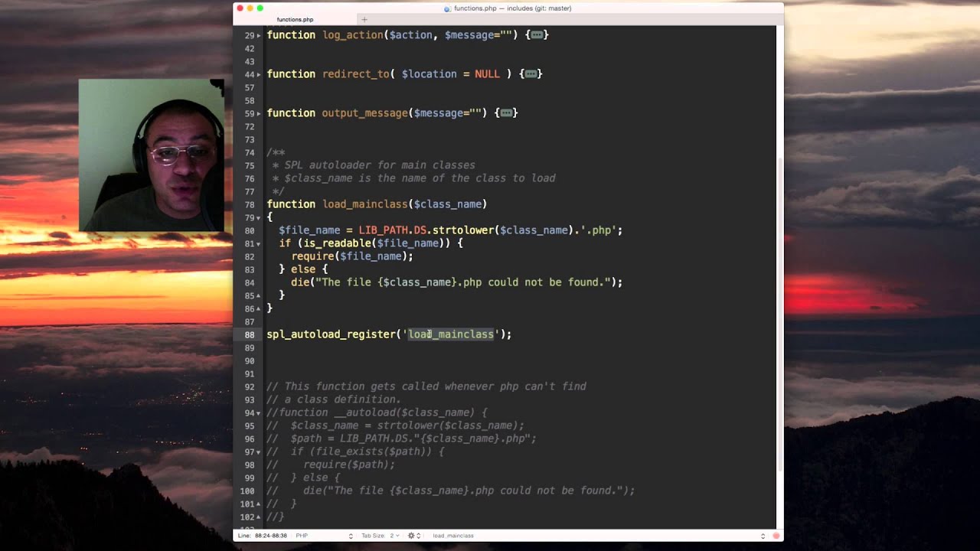This screenshot has width=980, height=551.
Task: Click 'is_readable' on line 81
Action: click(x=337, y=243)
